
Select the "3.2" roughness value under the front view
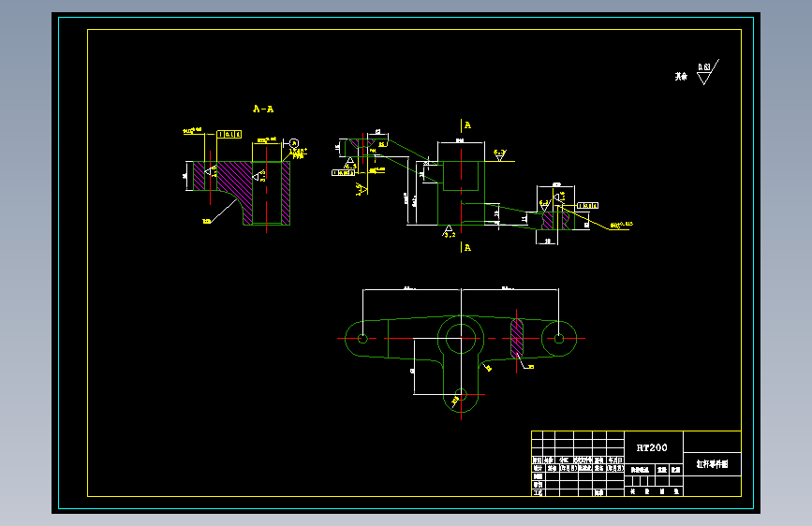click(x=450, y=235)
